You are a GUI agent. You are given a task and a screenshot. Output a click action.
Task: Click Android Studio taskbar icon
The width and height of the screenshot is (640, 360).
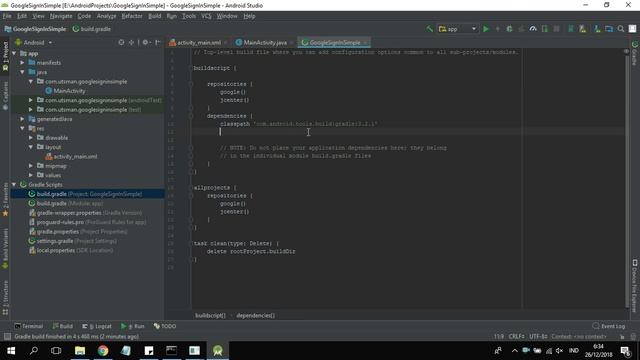[218, 351]
